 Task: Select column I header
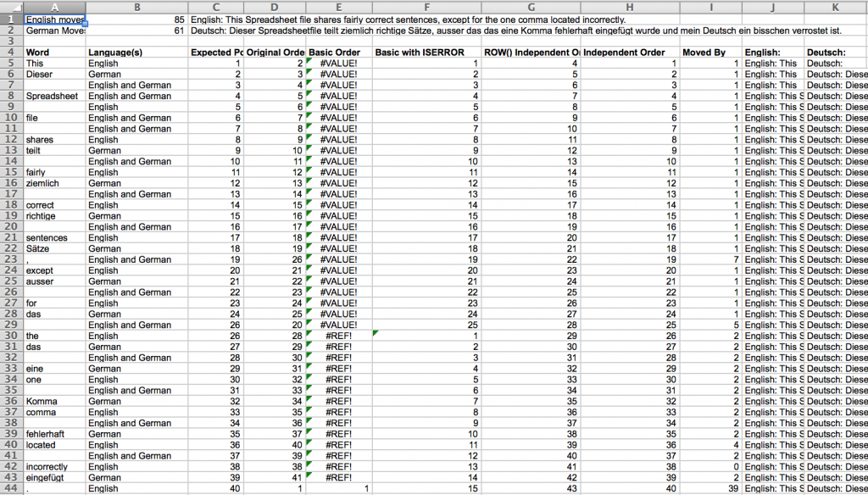click(x=711, y=7)
